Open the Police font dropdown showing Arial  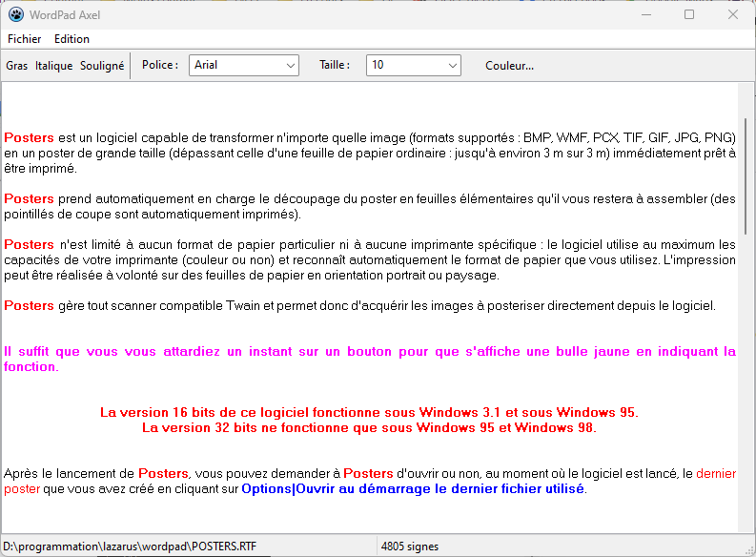click(x=243, y=65)
